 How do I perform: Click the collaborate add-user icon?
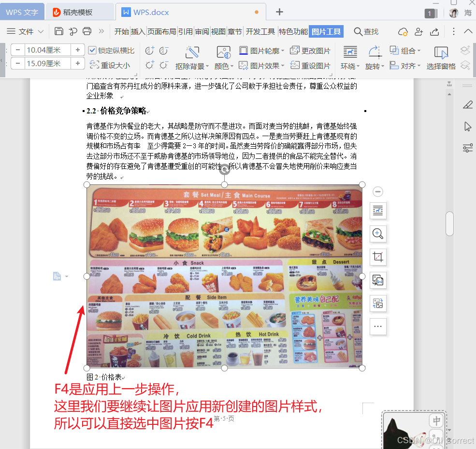418,31
